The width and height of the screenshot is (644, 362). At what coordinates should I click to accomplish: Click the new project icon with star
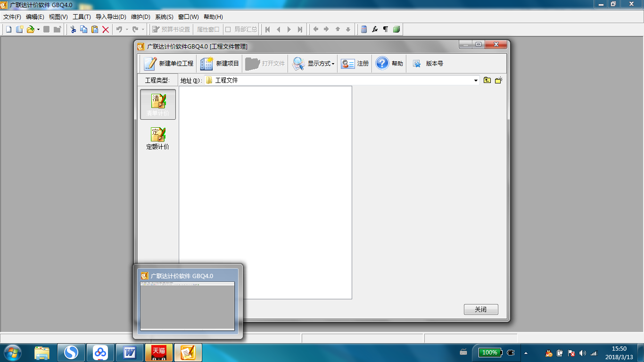tap(20, 29)
